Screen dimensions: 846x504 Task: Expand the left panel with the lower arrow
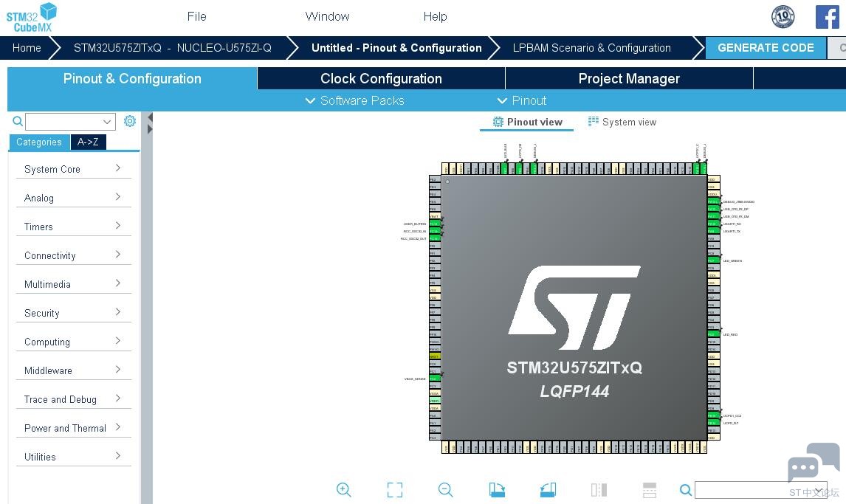(150, 129)
